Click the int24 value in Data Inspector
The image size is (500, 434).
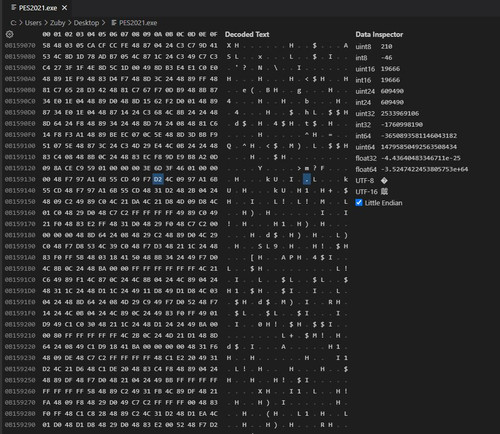coord(392,102)
